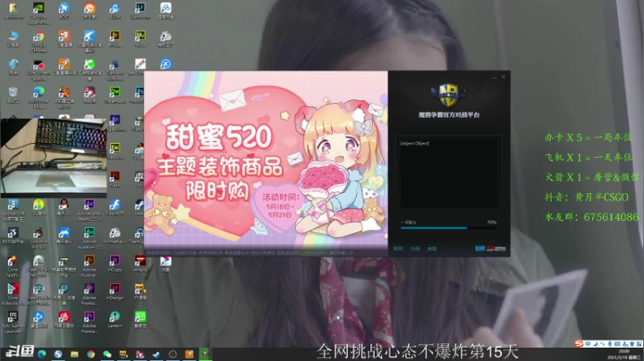Open Google Chrome from the taskbar
Screen dimensions: 644x361
(90, 354)
